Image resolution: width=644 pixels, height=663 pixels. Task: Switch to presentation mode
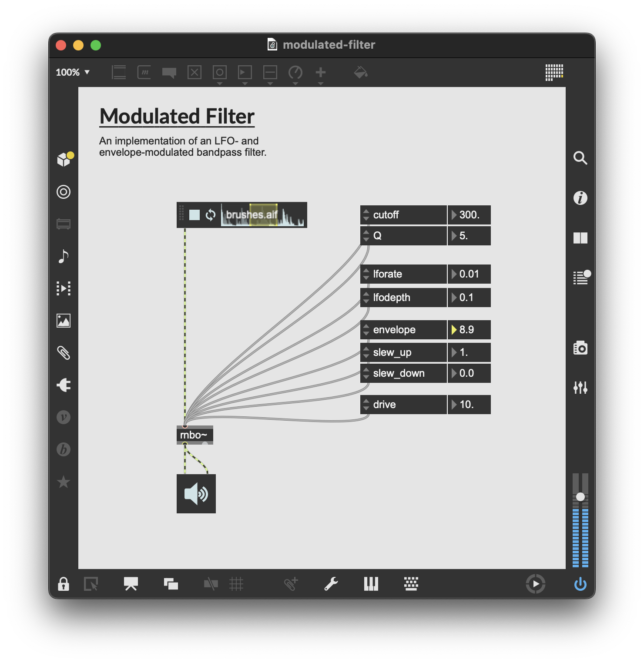[131, 584]
